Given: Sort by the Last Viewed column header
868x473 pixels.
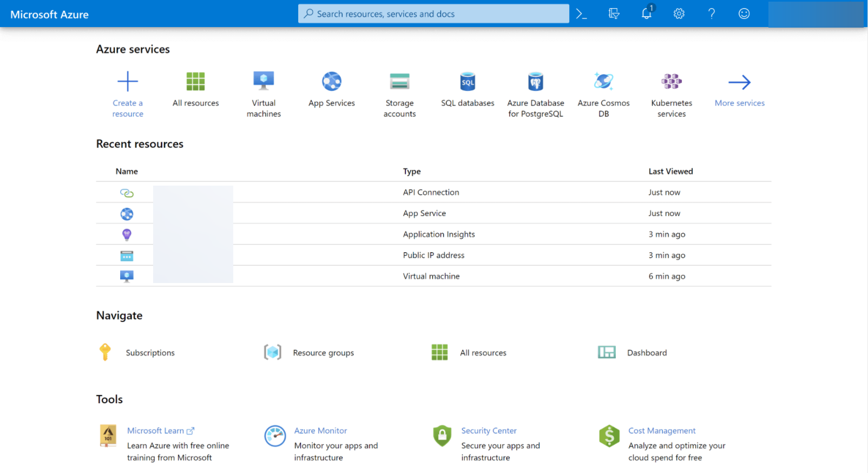Looking at the screenshot, I should (x=670, y=171).
